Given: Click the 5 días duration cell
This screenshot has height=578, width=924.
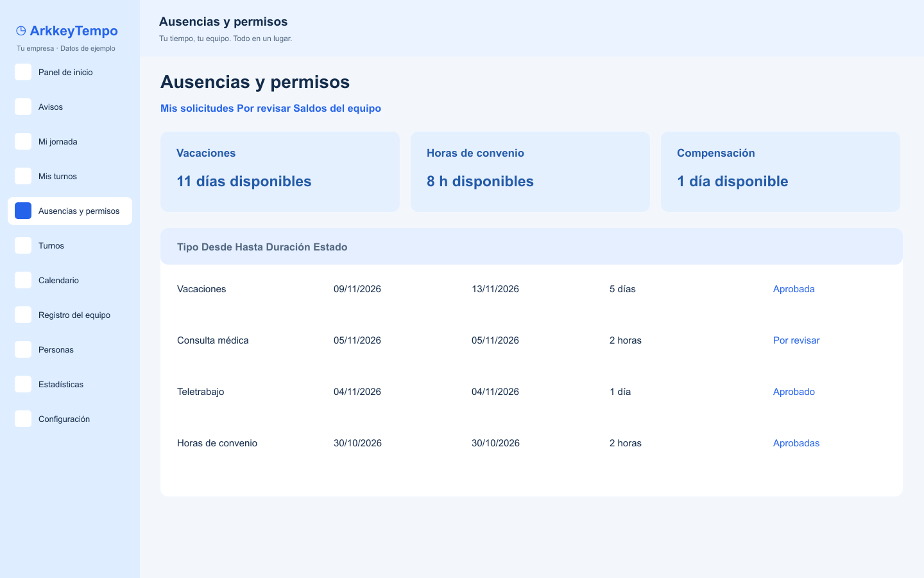Looking at the screenshot, I should (x=622, y=289).
